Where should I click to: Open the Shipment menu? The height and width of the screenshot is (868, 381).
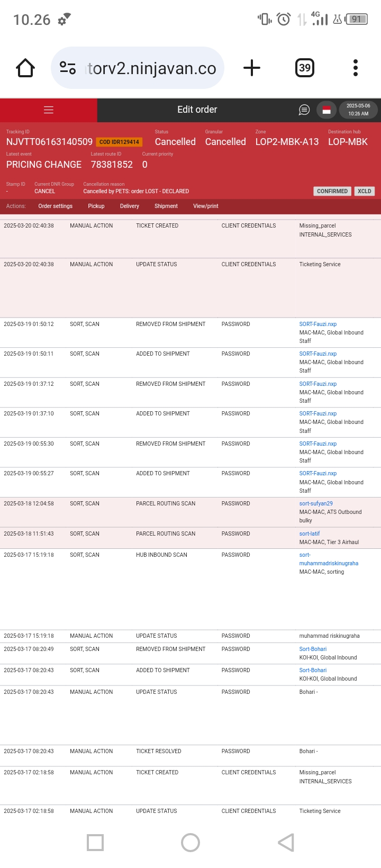pyautogui.click(x=166, y=206)
